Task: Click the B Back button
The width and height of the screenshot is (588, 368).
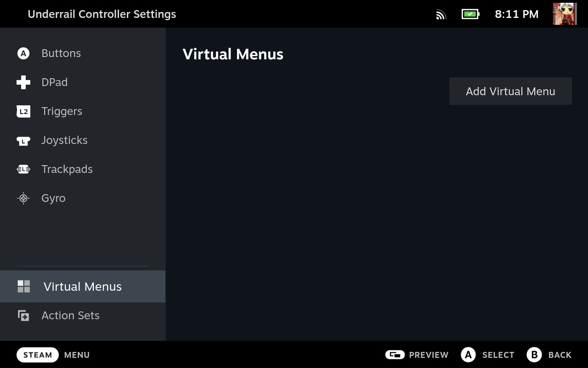Action: tap(549, 355)
